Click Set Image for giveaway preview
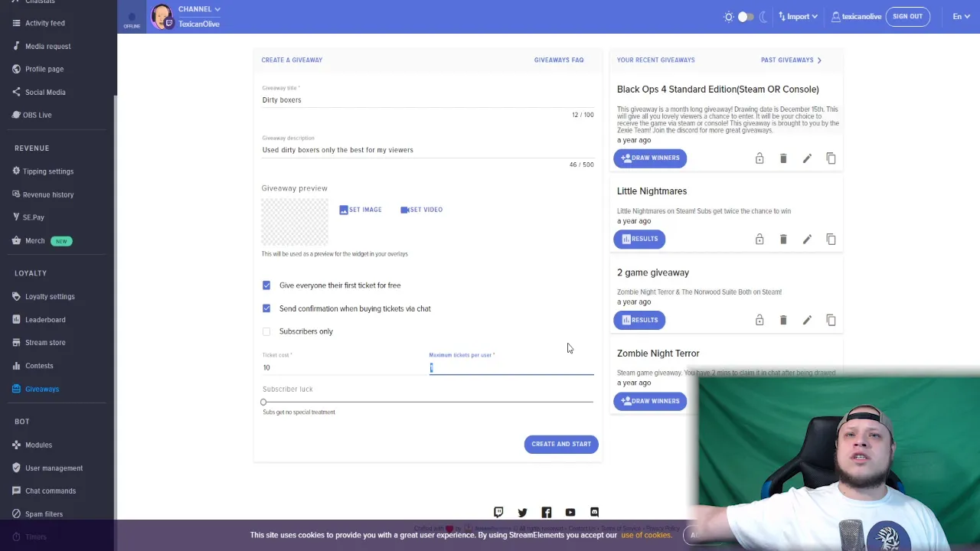This screenshot has width=980, height=551. (x=361, y=210)
